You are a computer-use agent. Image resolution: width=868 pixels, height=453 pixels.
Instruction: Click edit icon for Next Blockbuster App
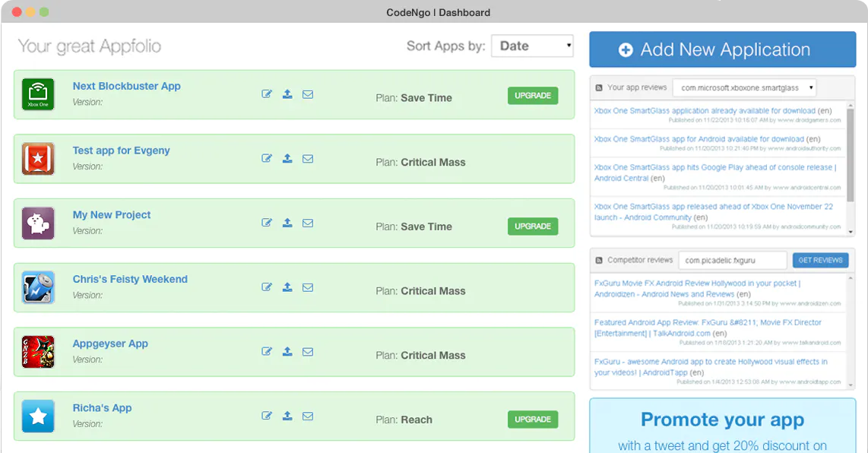pyautogui.click(x=267, y=94)
